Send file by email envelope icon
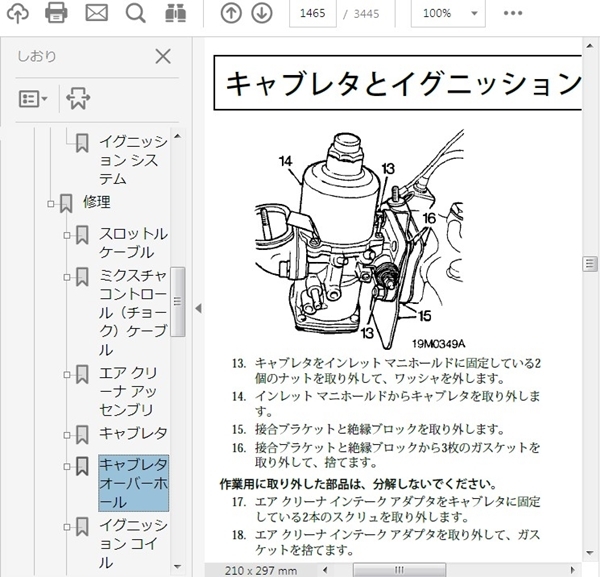Screen dimensions: 600x577 pyautogui.click(x=96, y=13)
